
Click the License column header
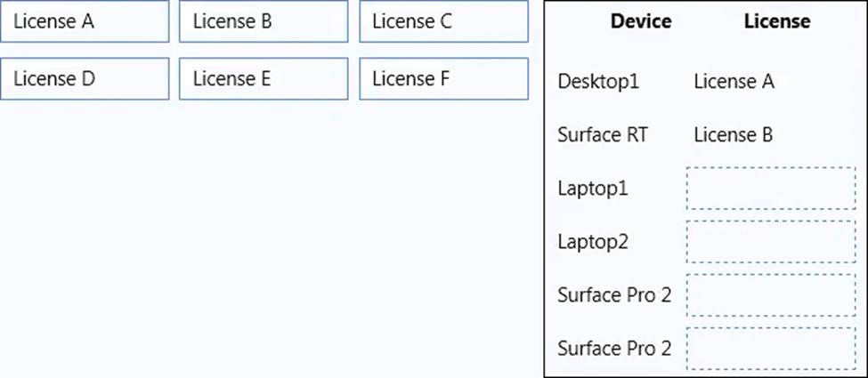pyautogui.click(x=777, y=21)
